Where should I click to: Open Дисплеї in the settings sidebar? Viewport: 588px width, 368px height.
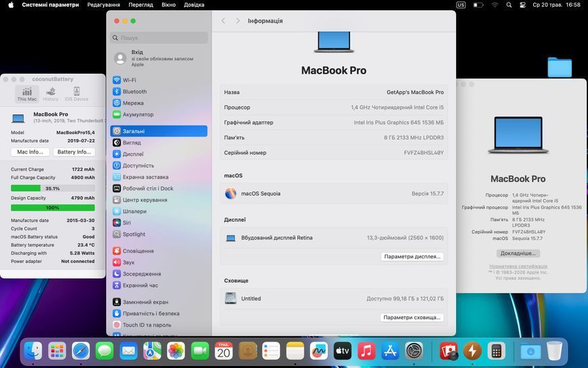point(159,154)
